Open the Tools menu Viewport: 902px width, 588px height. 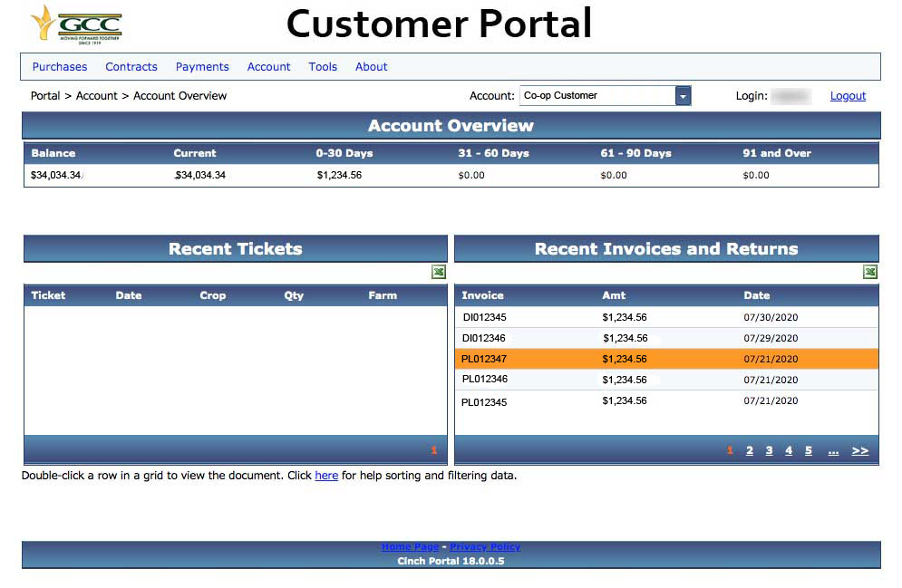323,67
